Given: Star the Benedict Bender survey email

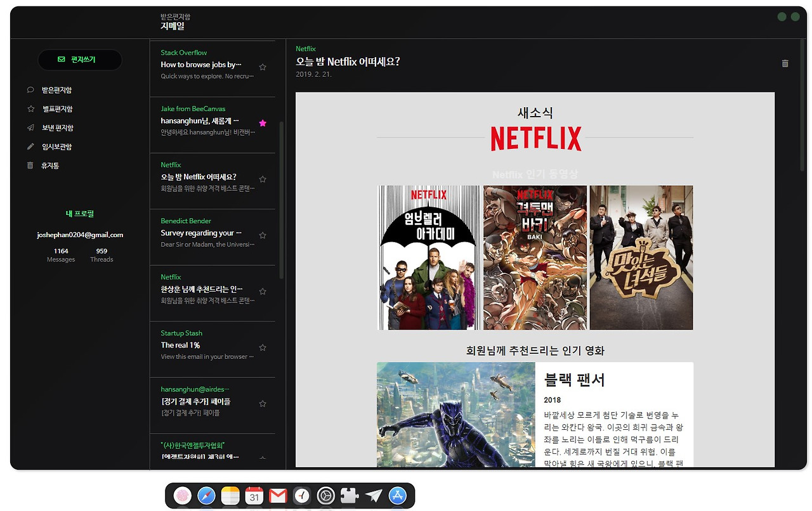Looking at the screenshot, I should 263,235.
